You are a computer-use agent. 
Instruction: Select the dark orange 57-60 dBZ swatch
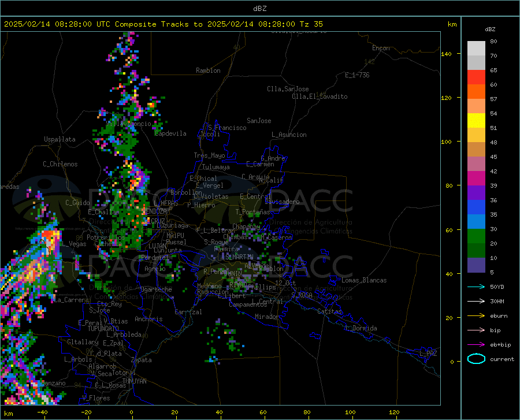[476, 92]
